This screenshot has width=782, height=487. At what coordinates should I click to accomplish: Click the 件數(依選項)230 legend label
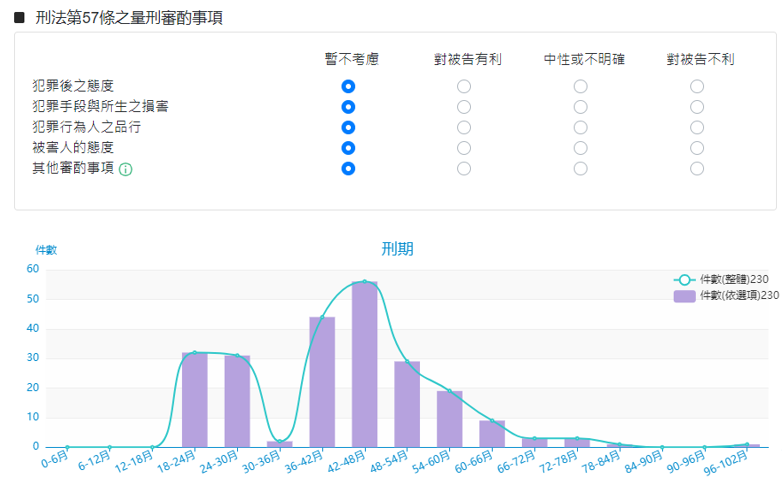[x=739, y=295]
